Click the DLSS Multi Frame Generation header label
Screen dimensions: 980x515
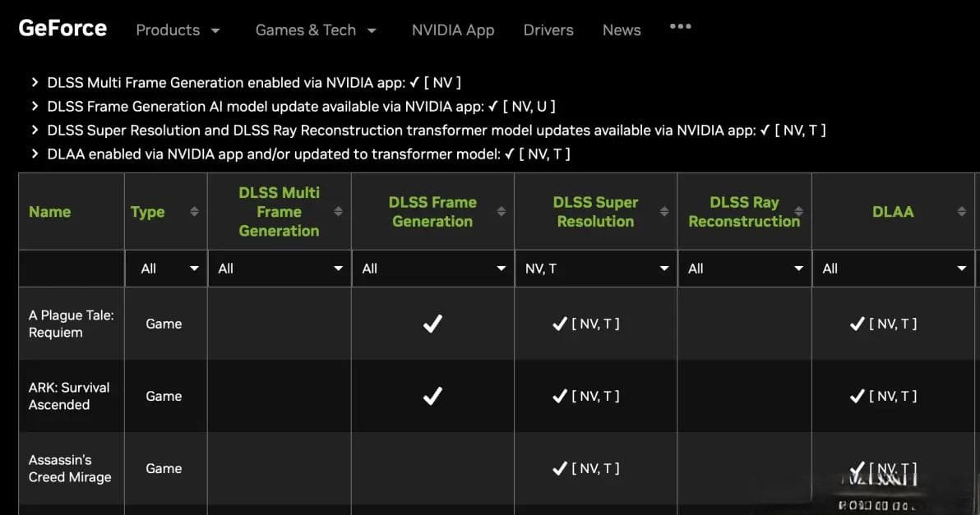pos(279,212)
